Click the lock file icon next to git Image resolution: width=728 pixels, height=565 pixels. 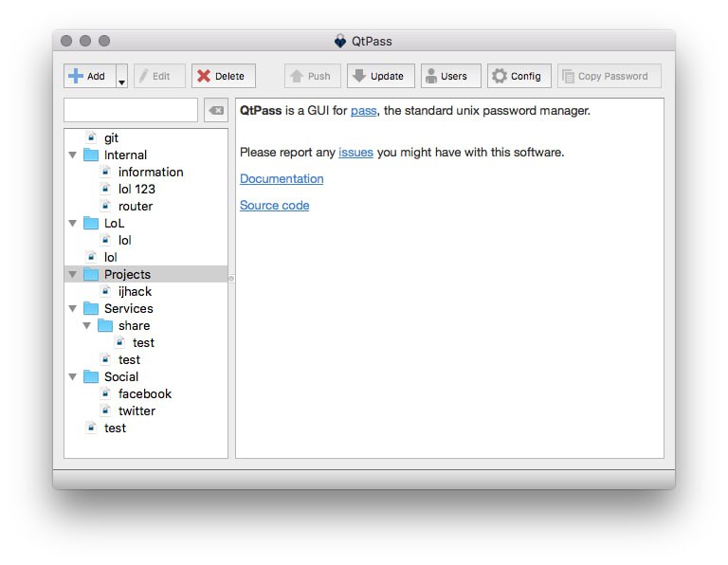point(91,137)
